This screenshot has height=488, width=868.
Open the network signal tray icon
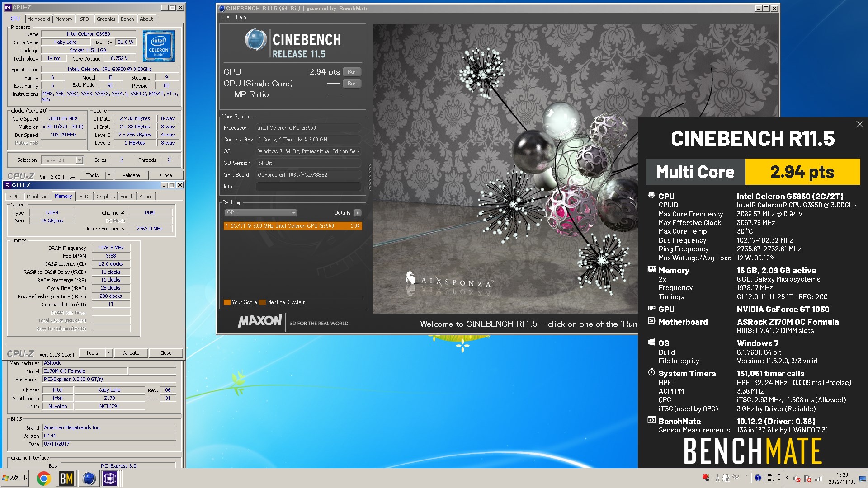[x=819, y=479]
